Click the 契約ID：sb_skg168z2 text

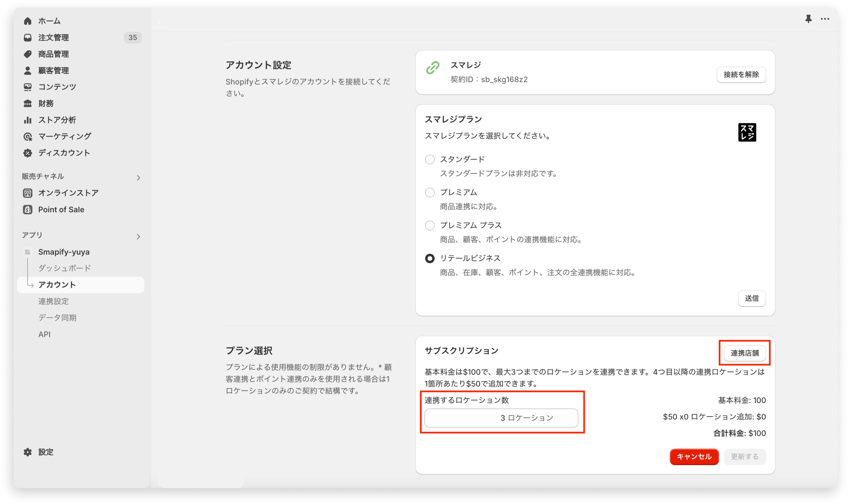click(489, 79)
